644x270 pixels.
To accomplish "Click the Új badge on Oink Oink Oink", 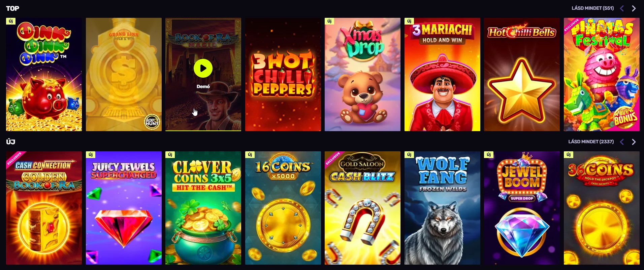I will pos(11,21).
